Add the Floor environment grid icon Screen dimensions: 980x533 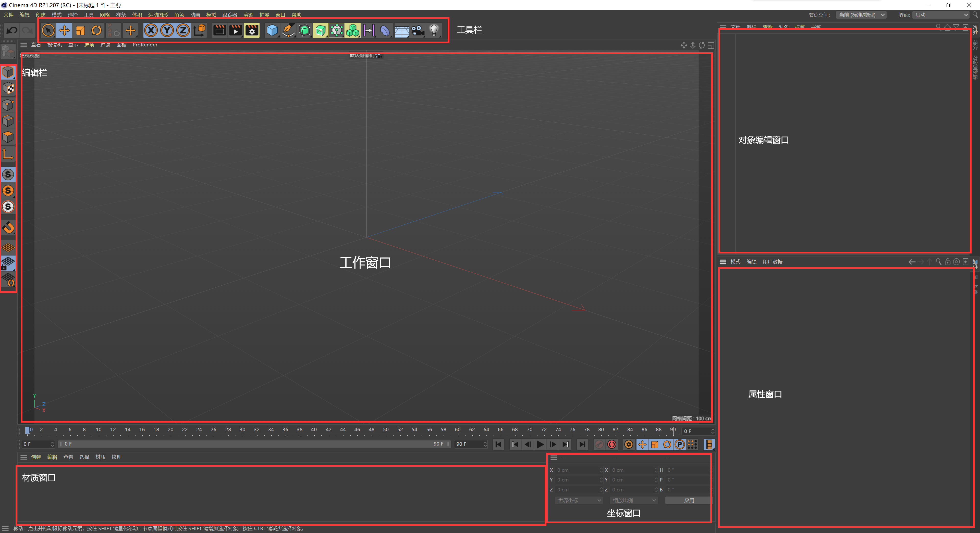(x=401, y=30)
